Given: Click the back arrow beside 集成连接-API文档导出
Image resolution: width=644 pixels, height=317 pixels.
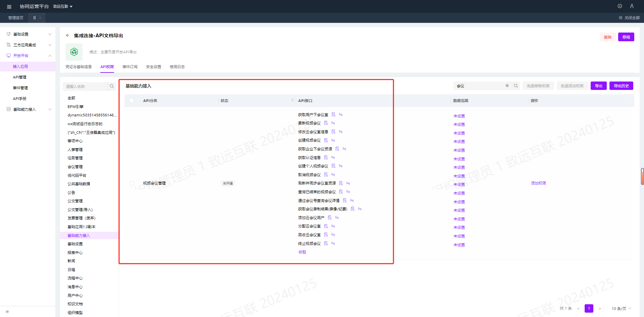Looking at the screenshot, I should [x=68, y=36].
